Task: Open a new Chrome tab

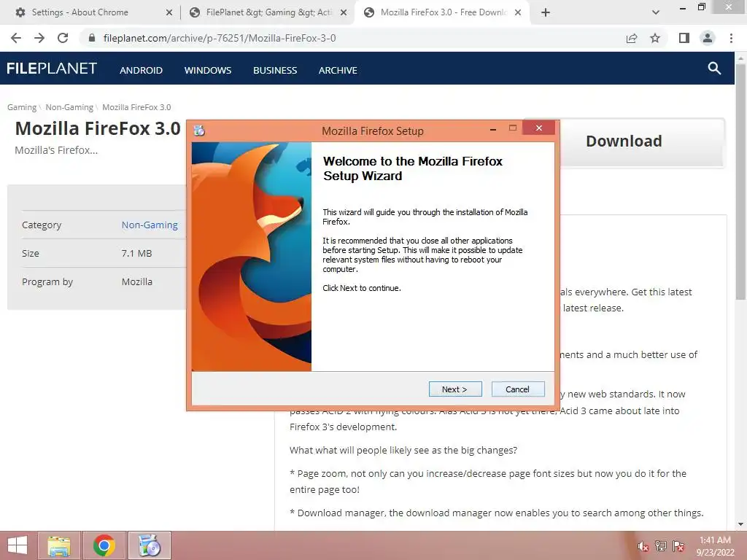Action: (546, 12)
